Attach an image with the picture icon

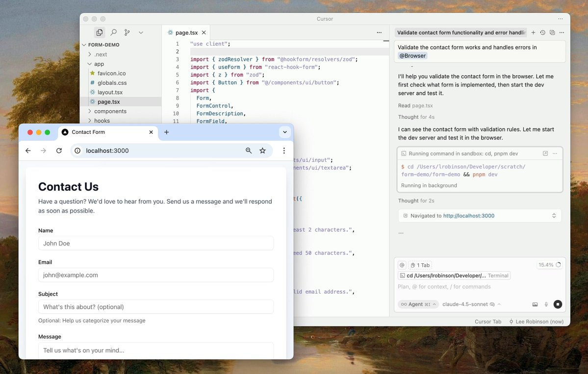[x=535, y=304]
